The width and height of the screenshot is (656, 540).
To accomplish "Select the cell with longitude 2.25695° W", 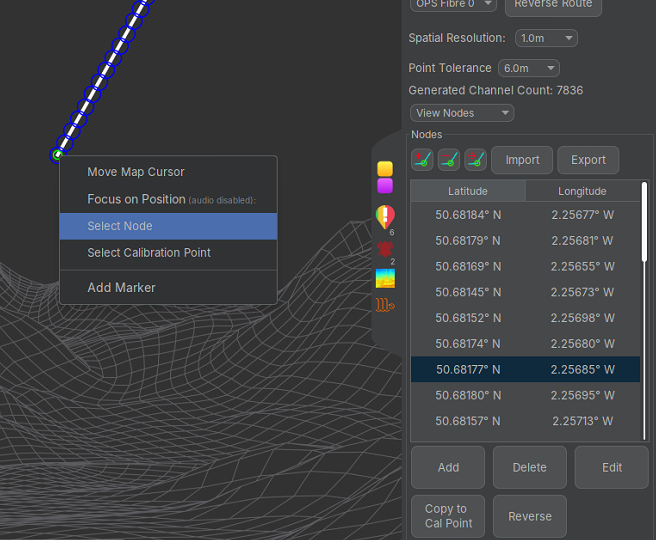I will pyautogui.click(x=582, y=395).
